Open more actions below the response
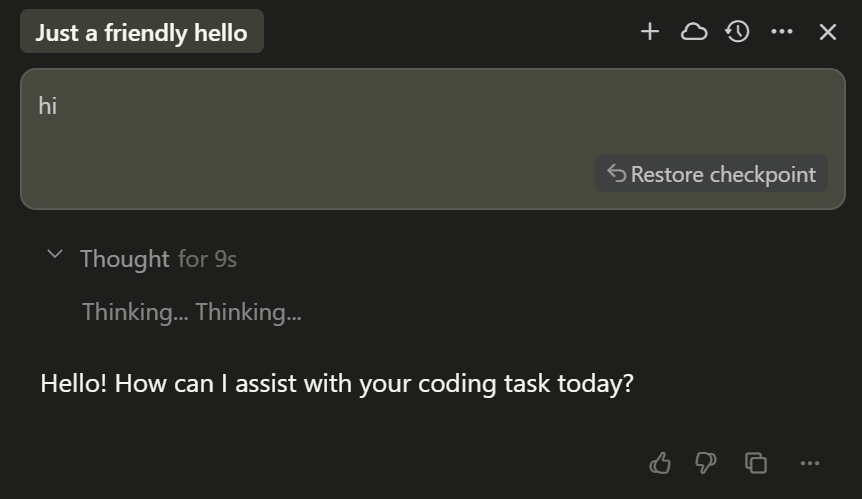862x499 pixels. coord(810,462)
